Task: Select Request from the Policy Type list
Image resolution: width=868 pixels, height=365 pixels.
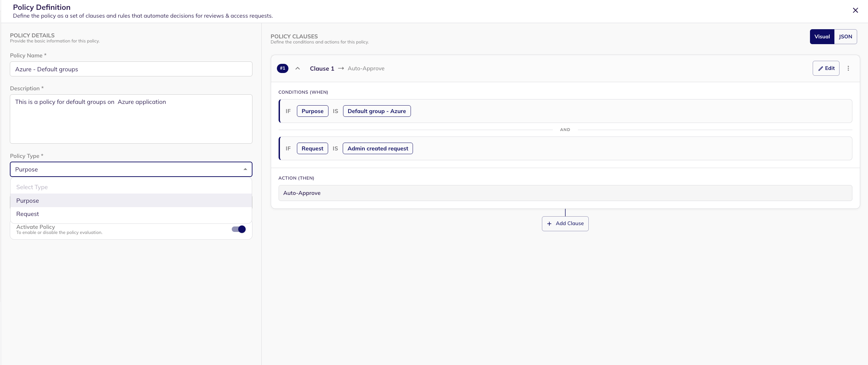Action: (x=28, y=214)
